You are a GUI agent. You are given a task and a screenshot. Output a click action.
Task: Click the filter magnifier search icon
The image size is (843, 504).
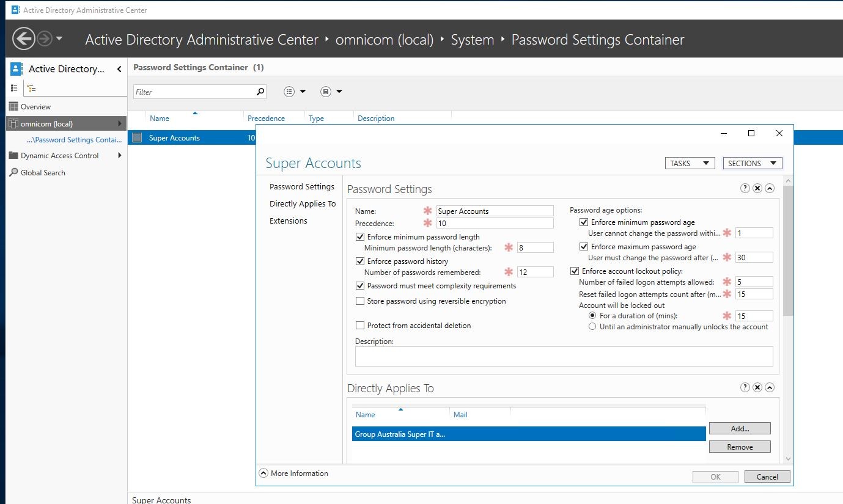[x=260, y=92]
